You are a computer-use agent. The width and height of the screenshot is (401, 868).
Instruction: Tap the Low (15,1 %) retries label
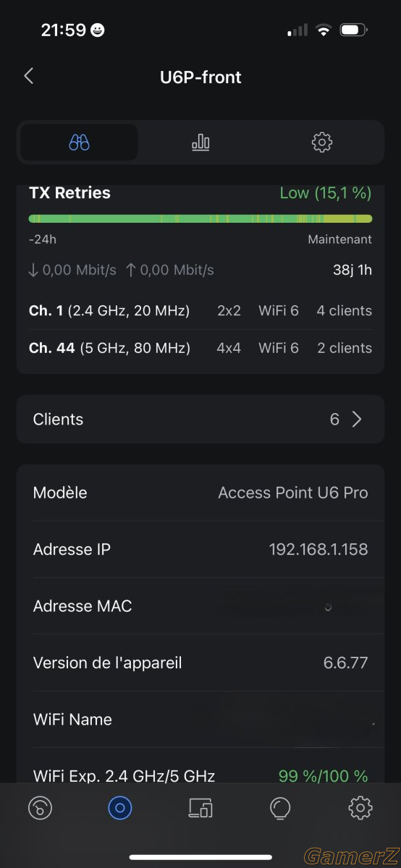coord(326,193)
